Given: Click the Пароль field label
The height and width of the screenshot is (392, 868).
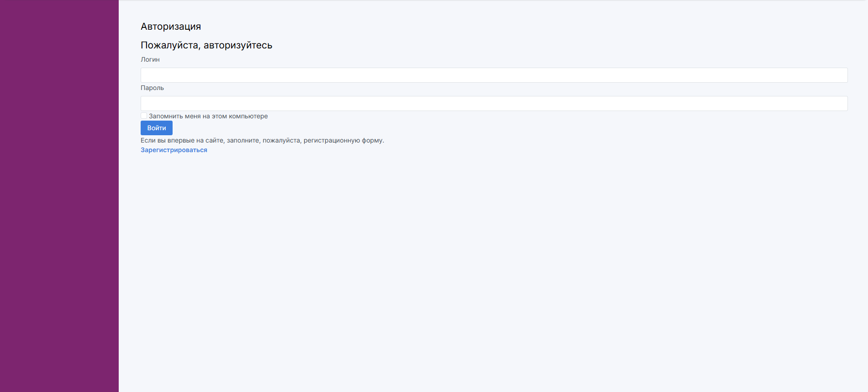Looking at the screenshot, I should (152, 88).
